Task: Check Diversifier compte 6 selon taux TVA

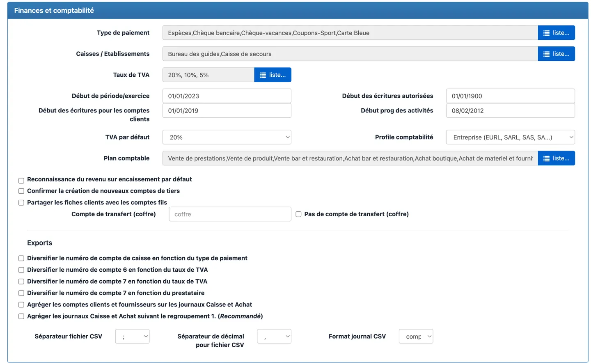Action: coord(21,270)
